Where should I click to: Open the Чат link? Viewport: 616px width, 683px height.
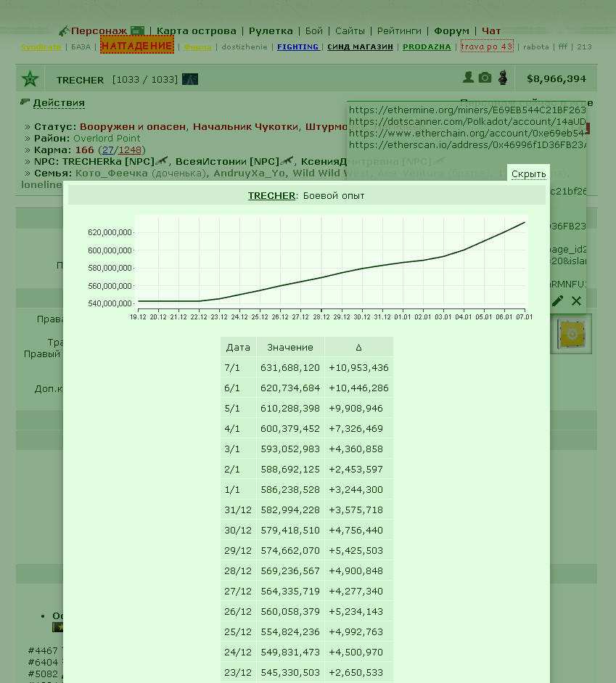pyautogui.click(x=491, y=31)
